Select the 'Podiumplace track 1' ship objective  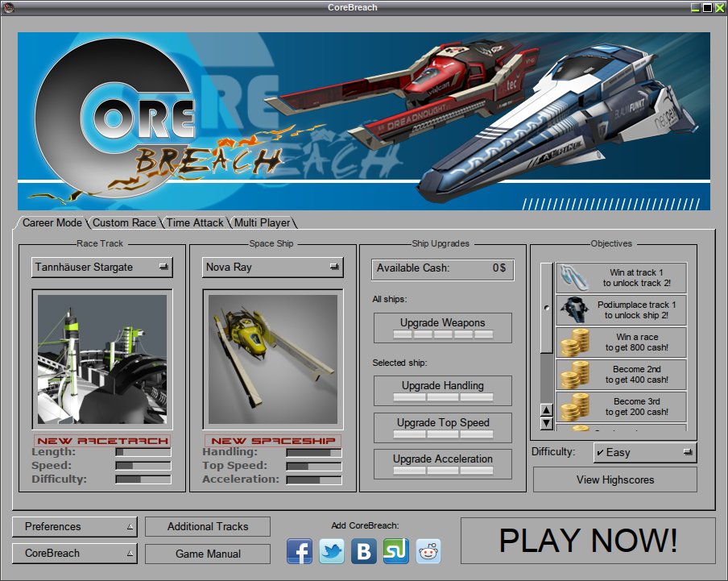[621, 309]
